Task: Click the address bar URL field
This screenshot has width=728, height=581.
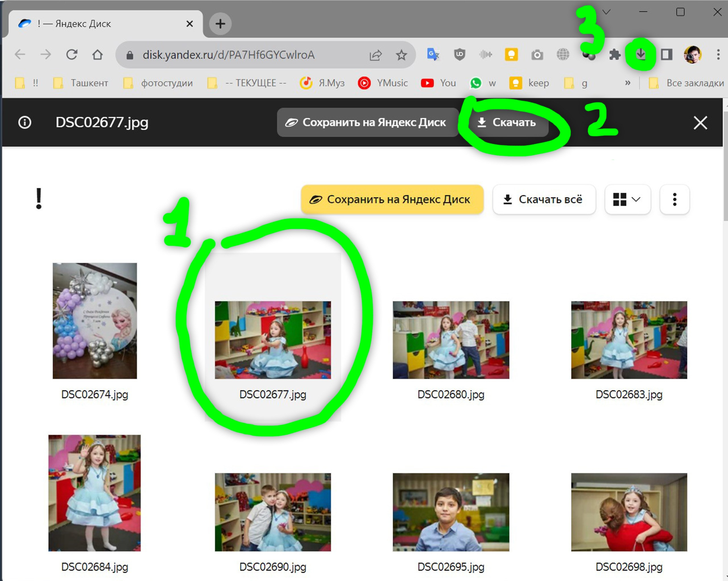Action: pos(228,55)
